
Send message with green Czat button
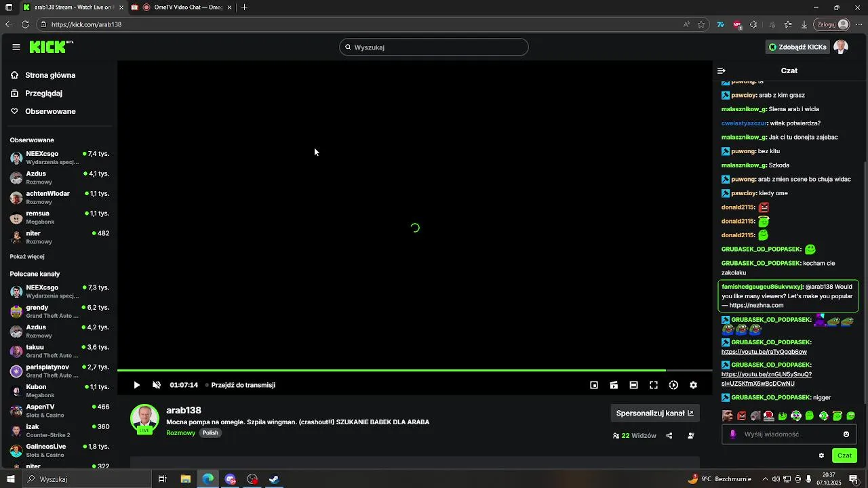coord(844,455)
